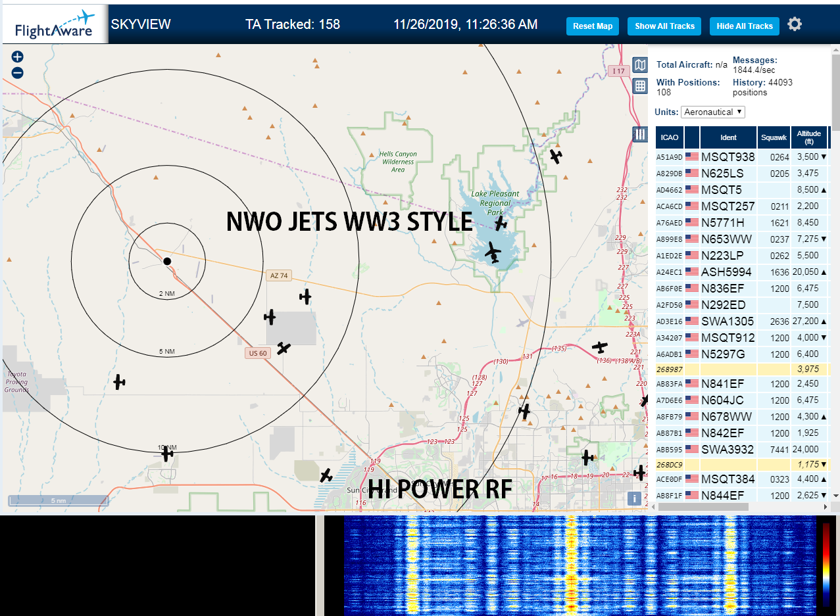Select the aircraft right of the US 60 shield

(284, 348)
